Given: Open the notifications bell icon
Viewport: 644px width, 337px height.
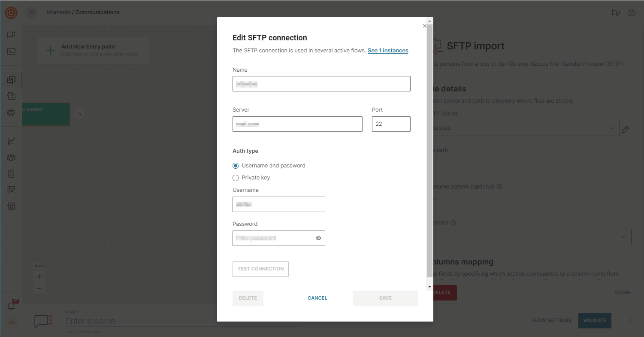Looking at the screenshot, I should tap(12, 306).
